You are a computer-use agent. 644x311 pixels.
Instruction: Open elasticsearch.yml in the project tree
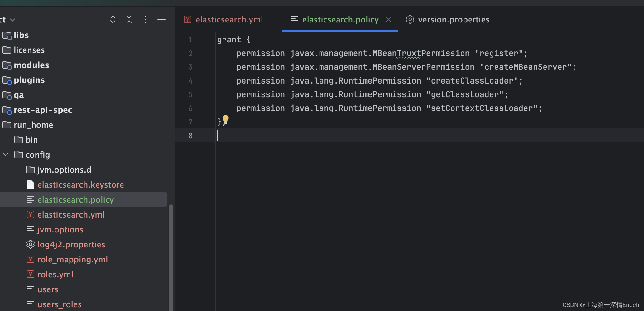(x=71, y=215)
